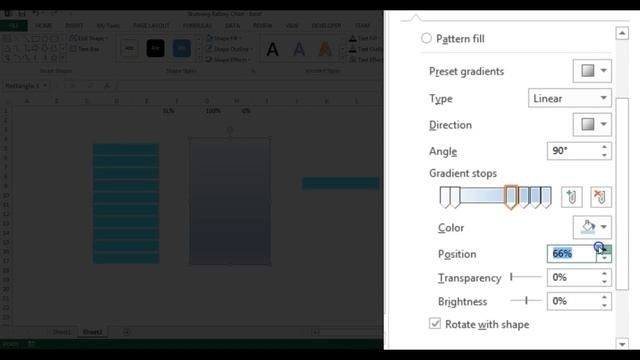640x360 pixels.
Task: Switch to the DATA ribbon tab
Action: coord(232,25)
